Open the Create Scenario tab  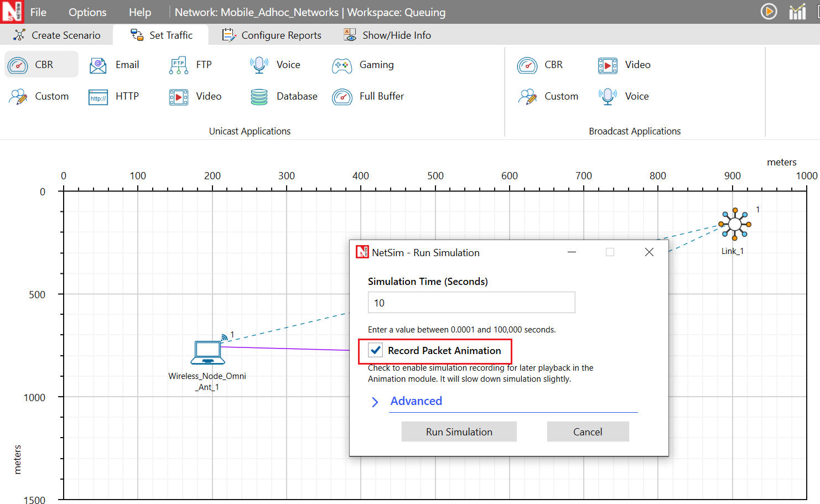pos(56,35)
